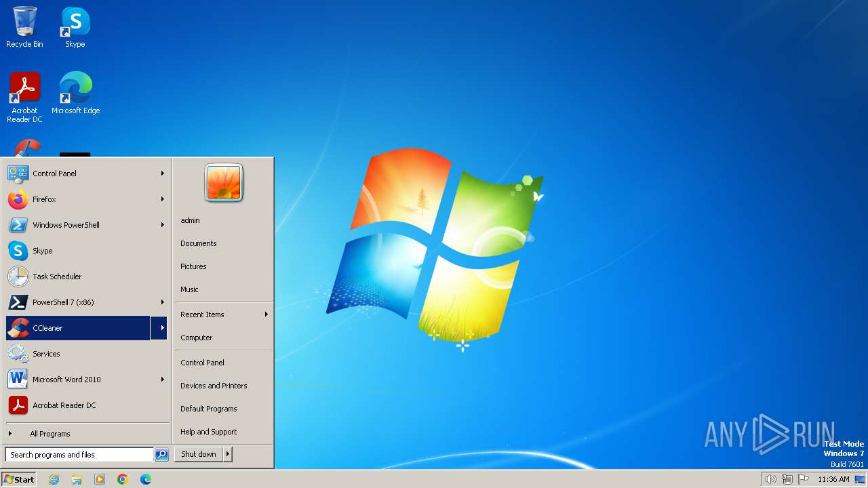
Task: Expand the Recent Items submenu arrow
Action: pyautogui.click(x=266, y=314)
